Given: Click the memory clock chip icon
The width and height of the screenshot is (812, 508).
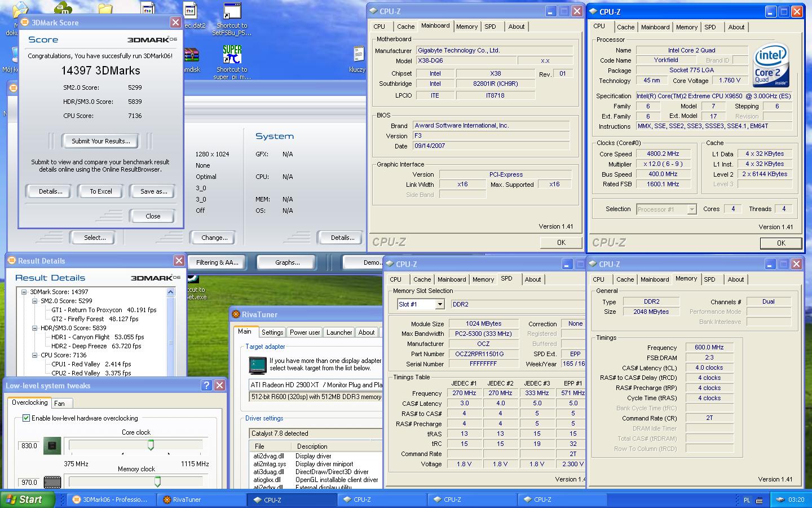Looking at the screenshot, I should (x=52, y=482).
